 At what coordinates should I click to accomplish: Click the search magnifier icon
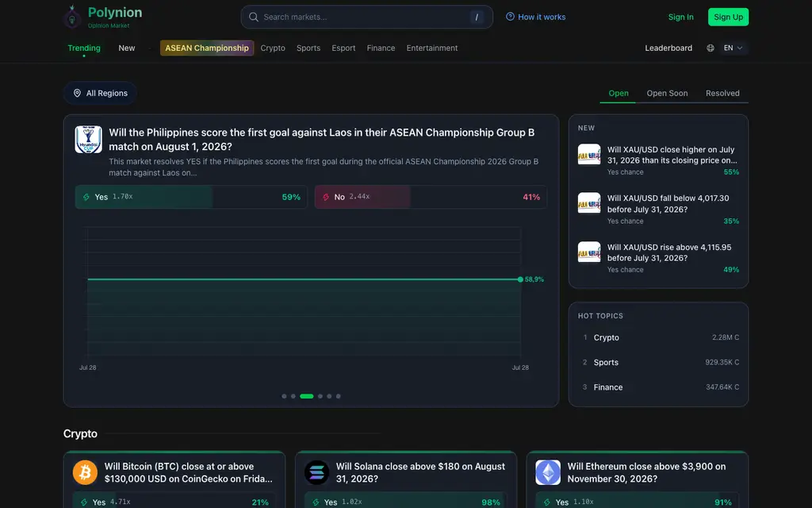tap(254, 17)
